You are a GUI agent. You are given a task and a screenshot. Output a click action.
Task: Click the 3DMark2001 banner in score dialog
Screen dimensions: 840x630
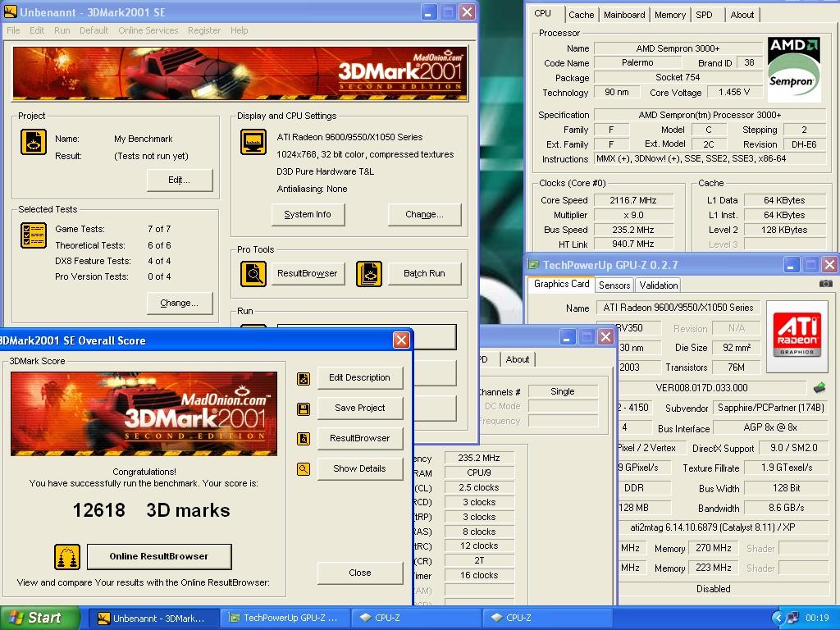(x=144, y=413)
